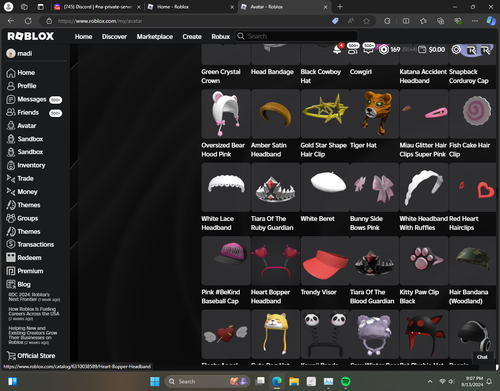The image size is (500, 391).
Task: Select the Oversized Bear Hood Pink item
Action: [226, 114]
